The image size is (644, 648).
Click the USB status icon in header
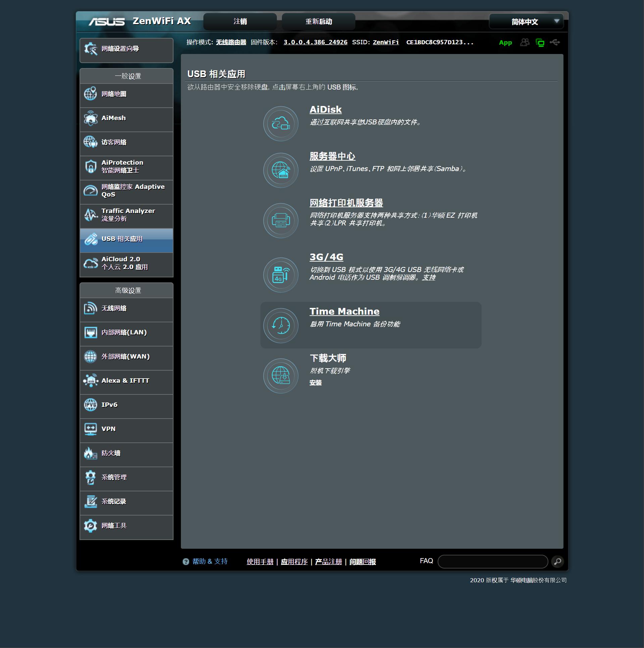coord(555,43)
